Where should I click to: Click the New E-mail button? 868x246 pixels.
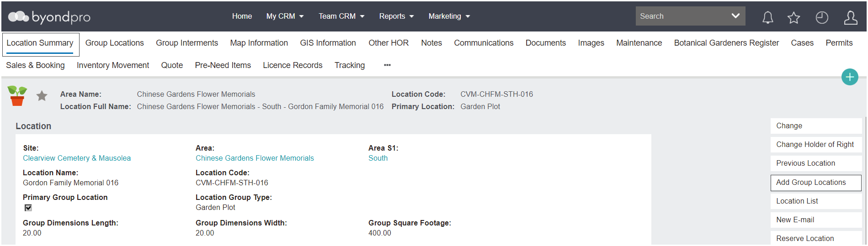[x=816, y=220]
